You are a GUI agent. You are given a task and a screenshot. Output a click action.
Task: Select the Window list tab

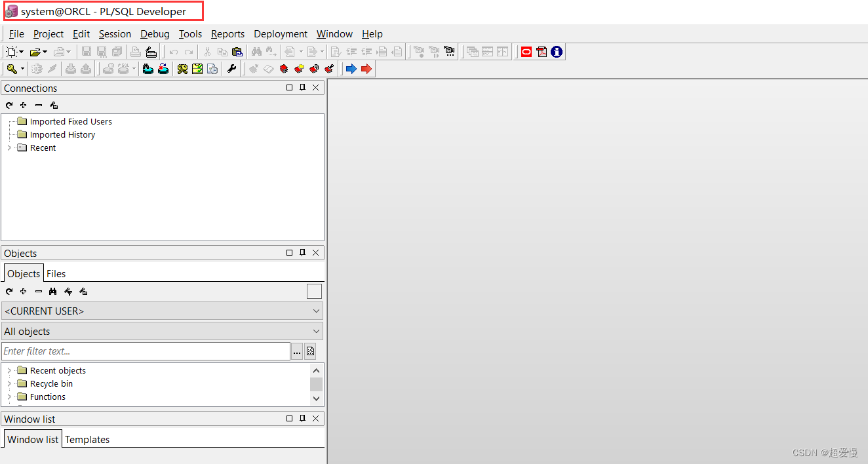click(x=33, y=439)
